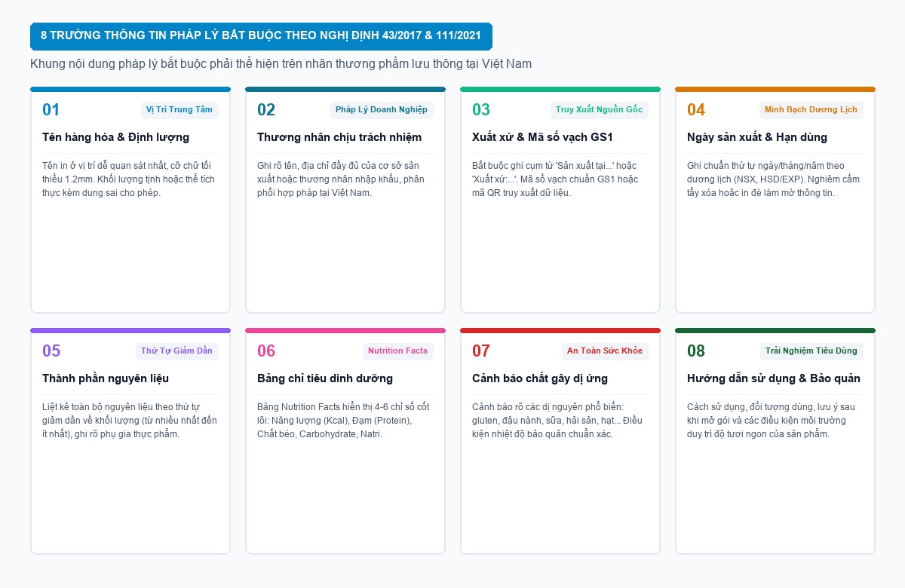Image resolution: width=905 pixels, height=588 pixels.
Task: Click the pink 'Nutrition Facts' badge
Action: [x=398, y=351]
